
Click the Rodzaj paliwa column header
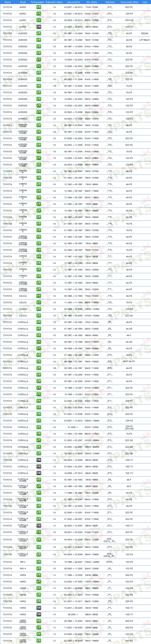point(37,2)
